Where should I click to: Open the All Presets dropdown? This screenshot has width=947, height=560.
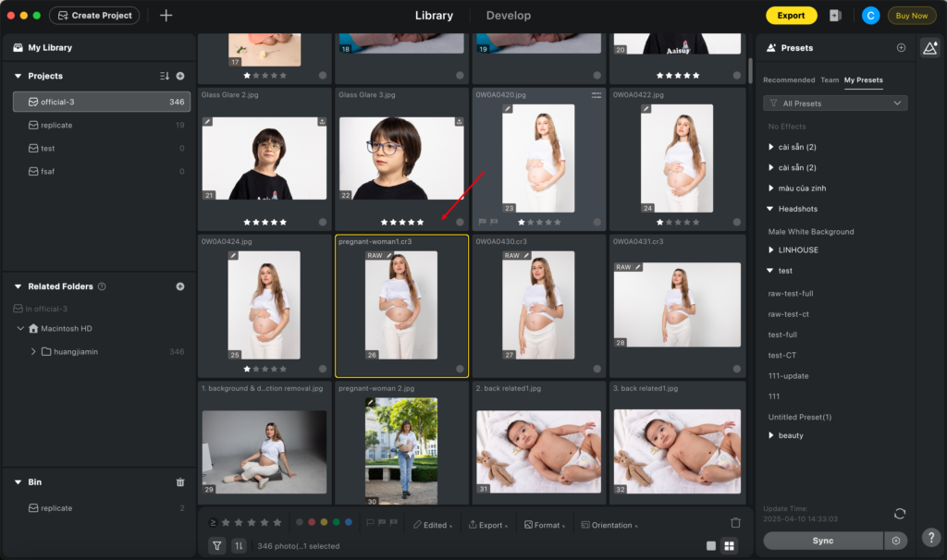(834, 103)
